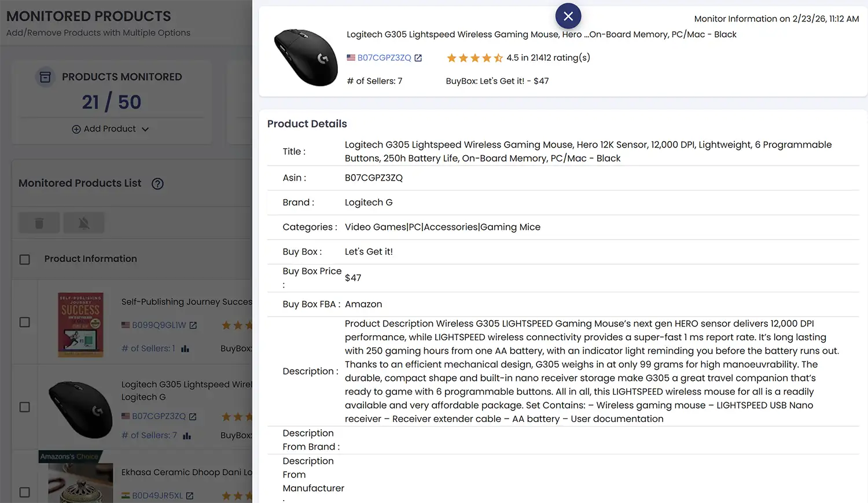Click the trash delete icon button

click(x=39, y=223)
